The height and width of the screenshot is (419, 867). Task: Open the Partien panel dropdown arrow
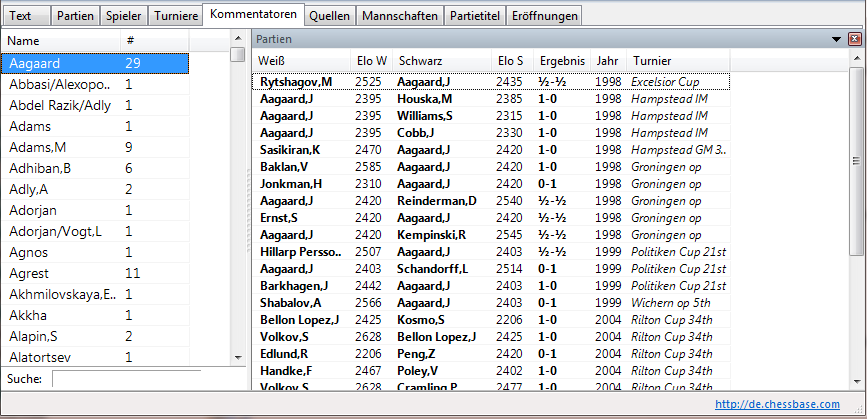pos(837,39)
